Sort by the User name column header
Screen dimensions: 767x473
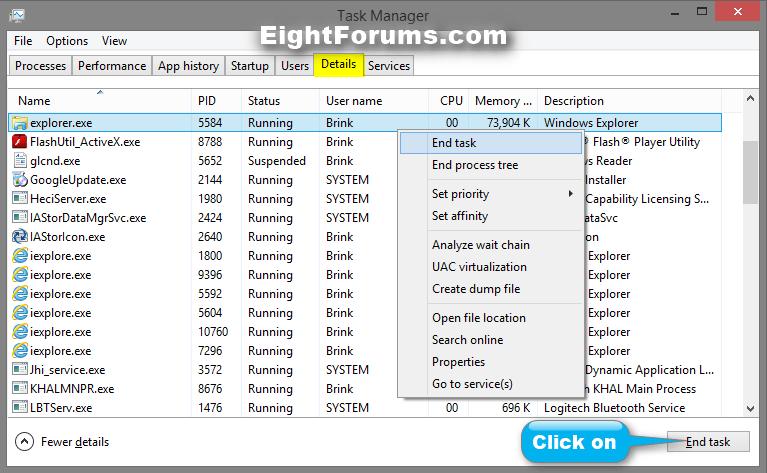coord(374,101)
